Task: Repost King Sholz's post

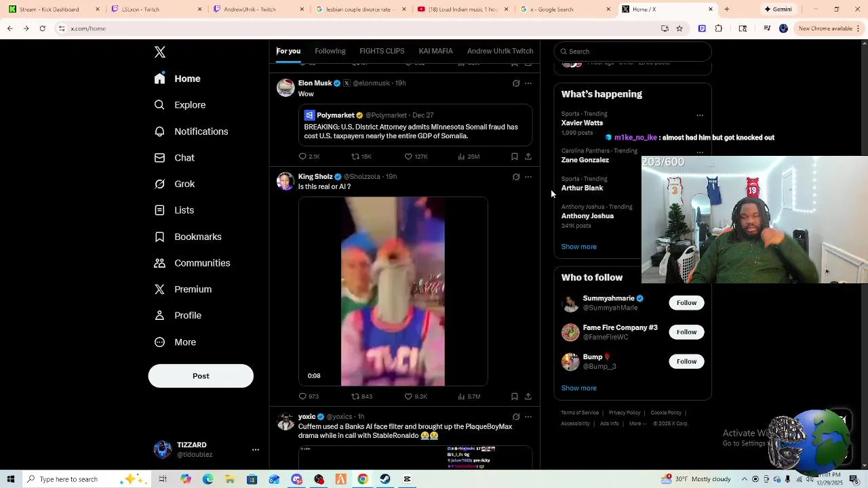Action: [x=361, y=396]
